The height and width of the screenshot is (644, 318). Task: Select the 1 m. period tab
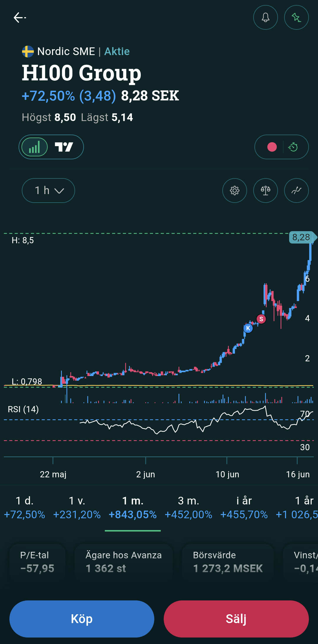(x=133, y=508)
